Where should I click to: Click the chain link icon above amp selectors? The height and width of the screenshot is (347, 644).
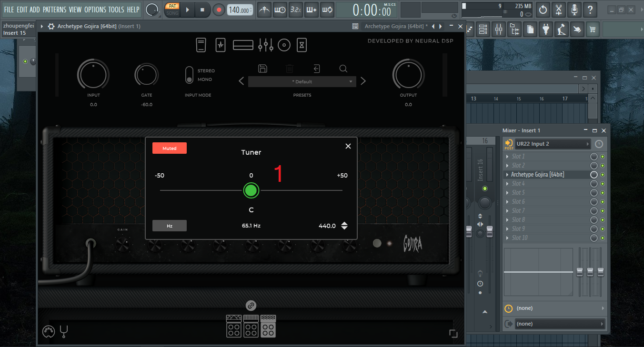[251, 305]
